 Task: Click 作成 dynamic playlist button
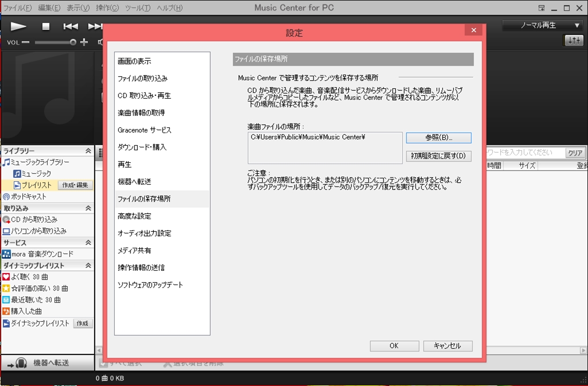coord(83,323)
